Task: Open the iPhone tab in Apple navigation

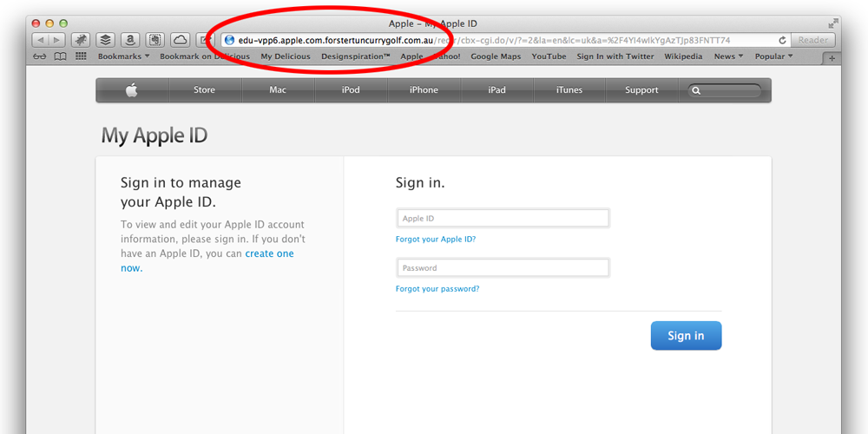Action: [x=424, y=90]
